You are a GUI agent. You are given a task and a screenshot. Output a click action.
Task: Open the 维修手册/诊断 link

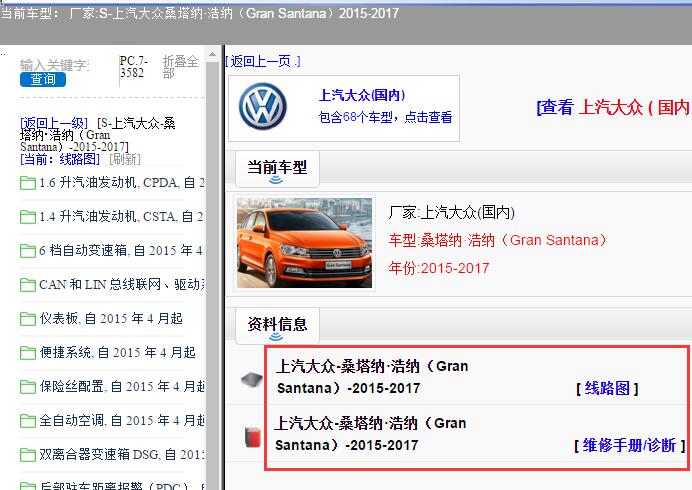click(x=629, y=445)
